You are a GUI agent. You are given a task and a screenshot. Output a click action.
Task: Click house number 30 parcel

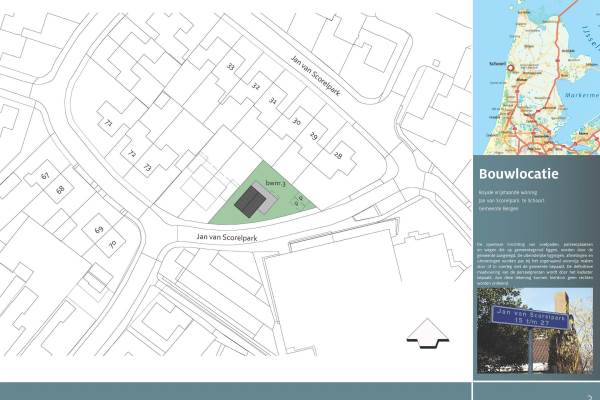[296, 121]
